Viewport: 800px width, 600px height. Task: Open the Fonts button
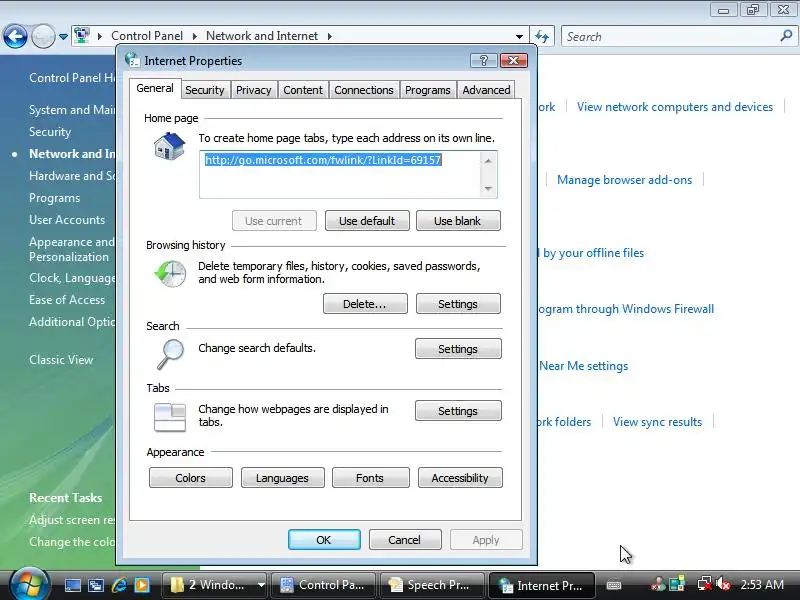pyautogui.click(x=370, y=478)
